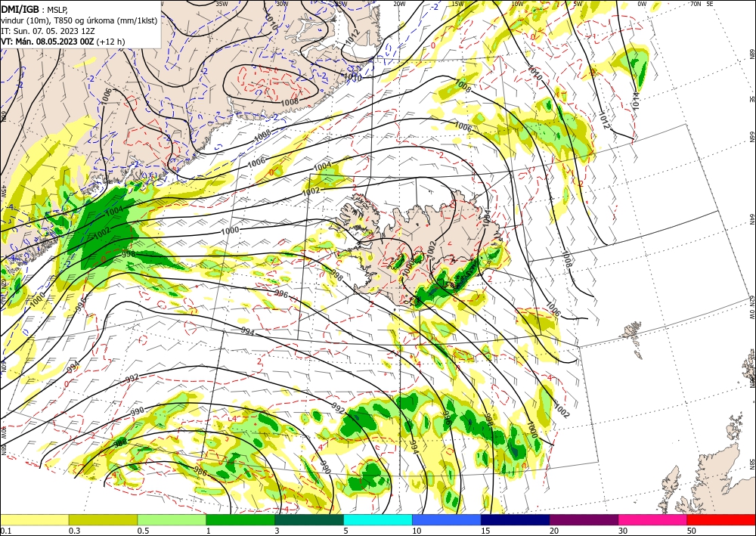Click the '20' legend scale value
The width and height of the screenshot is (756, 536).
point(554,531)
